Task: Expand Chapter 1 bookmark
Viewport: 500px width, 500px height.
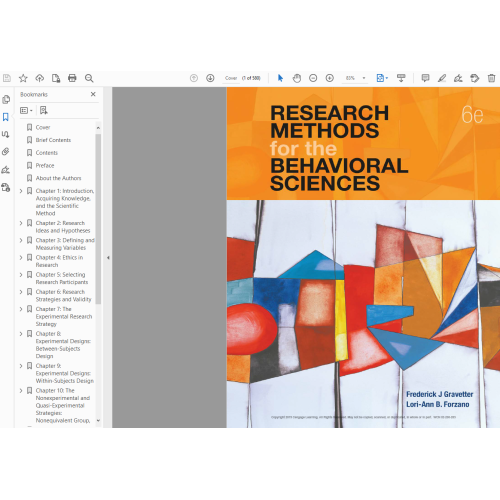Action: [x=21, y=191]
